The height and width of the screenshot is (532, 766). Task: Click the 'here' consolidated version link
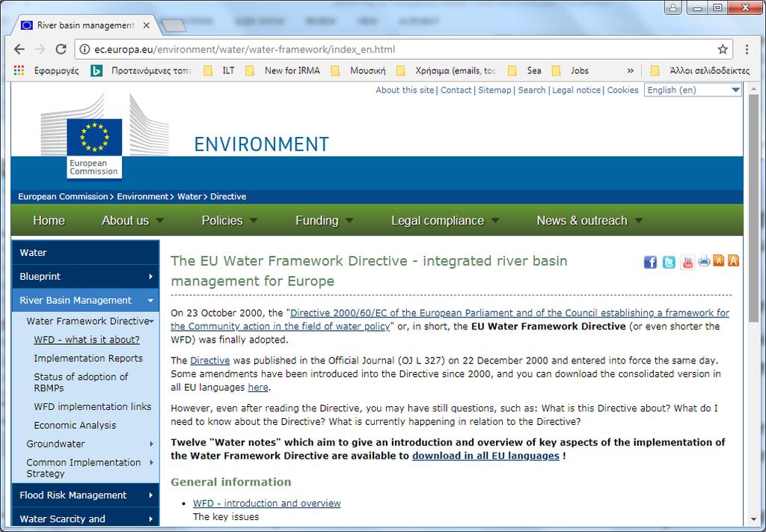pos(258,388)
